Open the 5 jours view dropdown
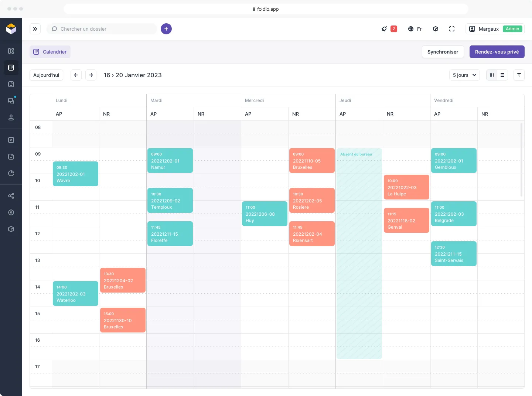The width and height of the screenshot is (532, 396). click(x=465, y=75)
